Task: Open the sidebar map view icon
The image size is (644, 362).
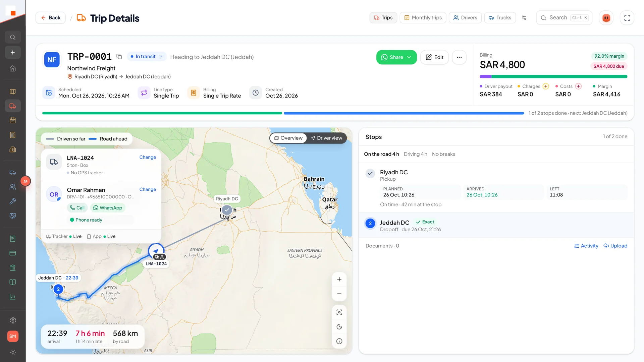Action: (x=13, y=92)
